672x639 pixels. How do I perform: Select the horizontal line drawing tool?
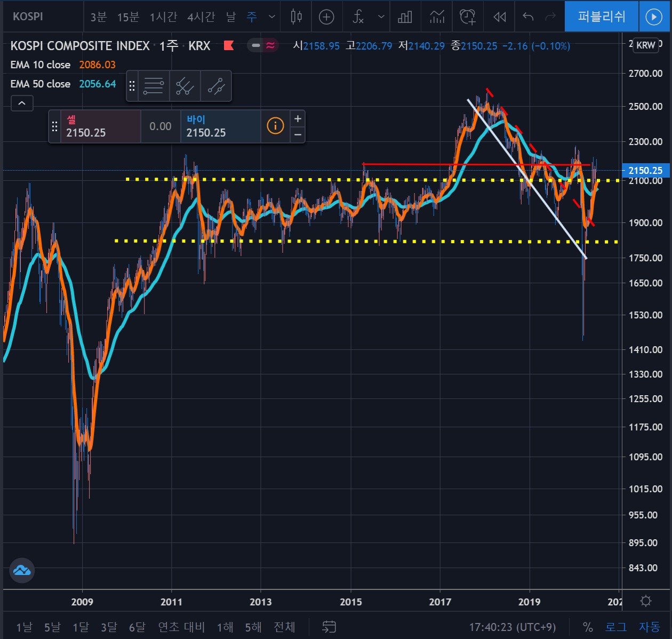[154, 86]
